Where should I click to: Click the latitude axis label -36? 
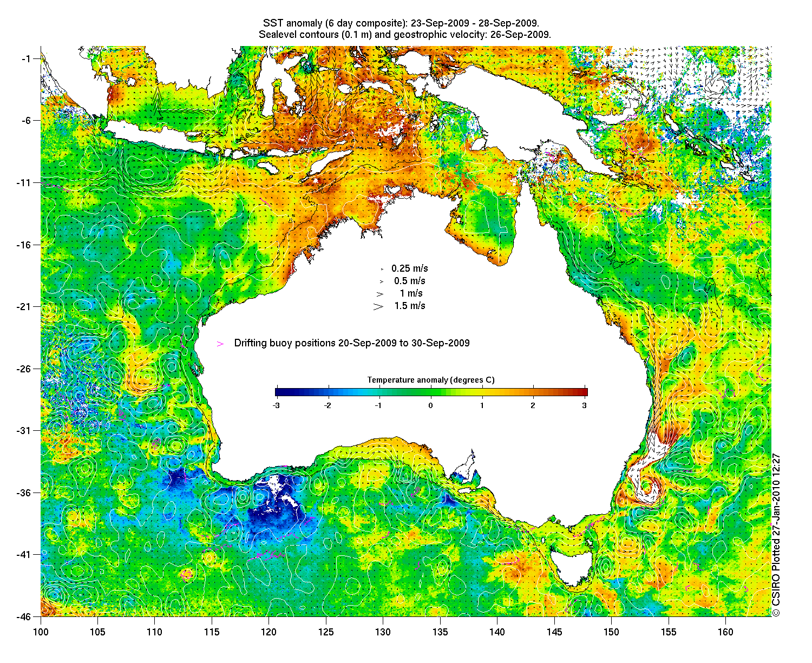pos(24,493)
